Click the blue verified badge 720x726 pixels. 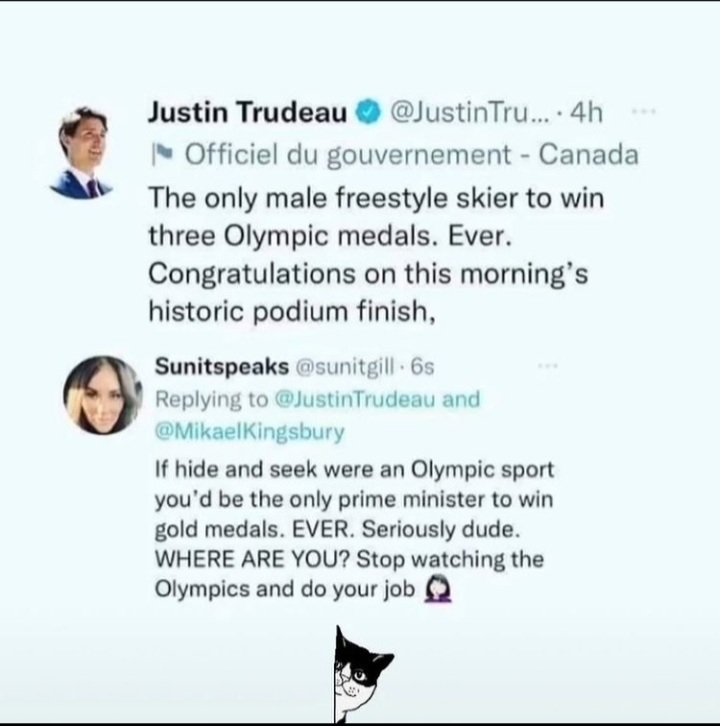pyautogui.click(x=368, y=113)
